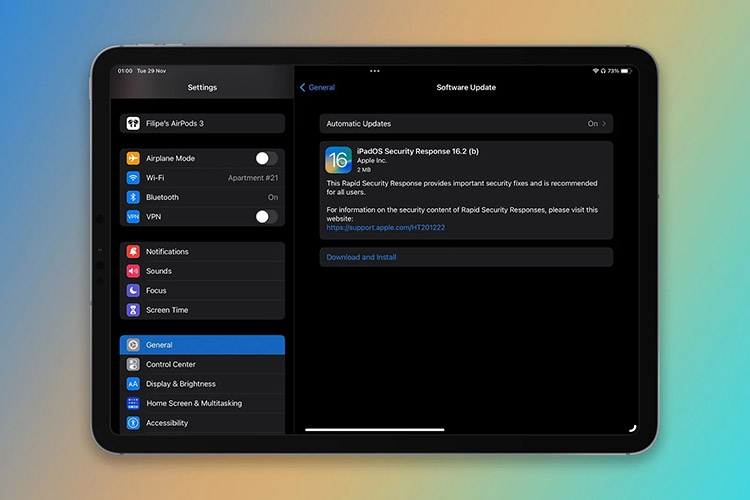The width and height of the screenshot is (750, 500).
Task: Tap the '2 MB' update size text
Action: coord(364,170)
